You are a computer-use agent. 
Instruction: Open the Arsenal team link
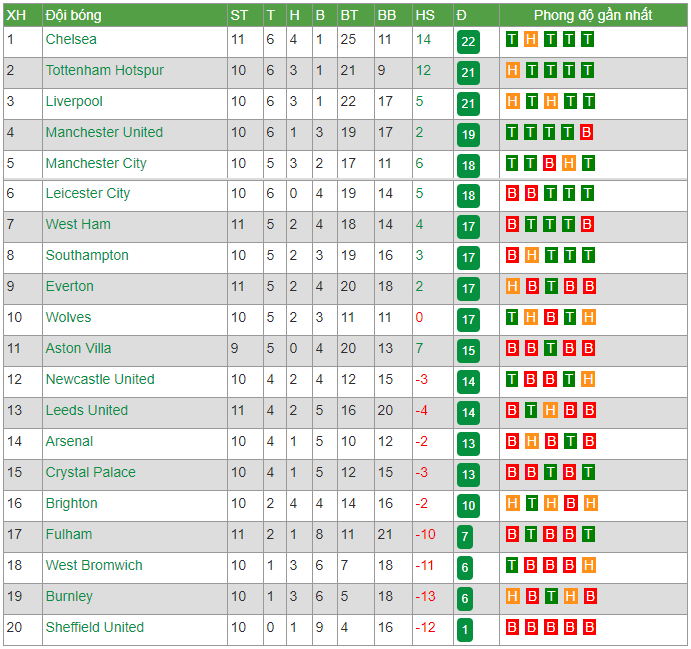[69, 441]
